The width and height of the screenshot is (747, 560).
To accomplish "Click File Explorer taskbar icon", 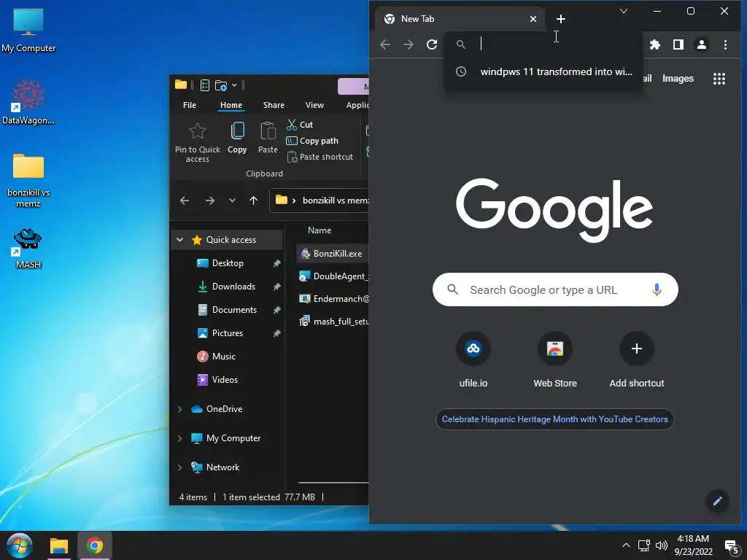I will [59, 545].
